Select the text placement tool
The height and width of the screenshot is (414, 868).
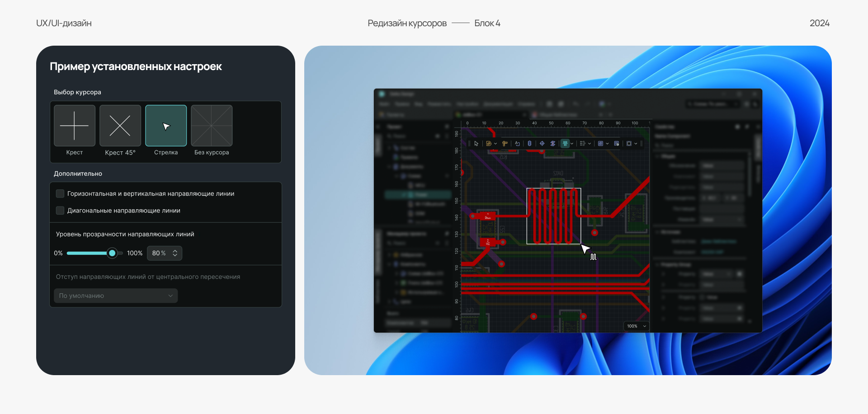pos(518,143)
